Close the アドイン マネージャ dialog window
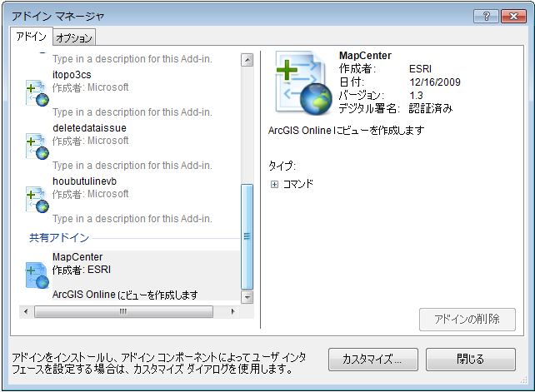 [513, 16]
